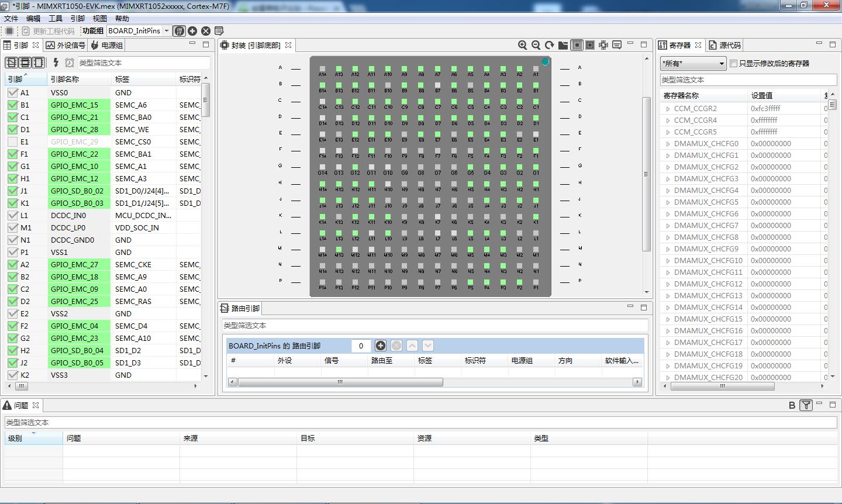
Task: Click the package view vertical scrollbar thumb
Action: tap(646, 174)
